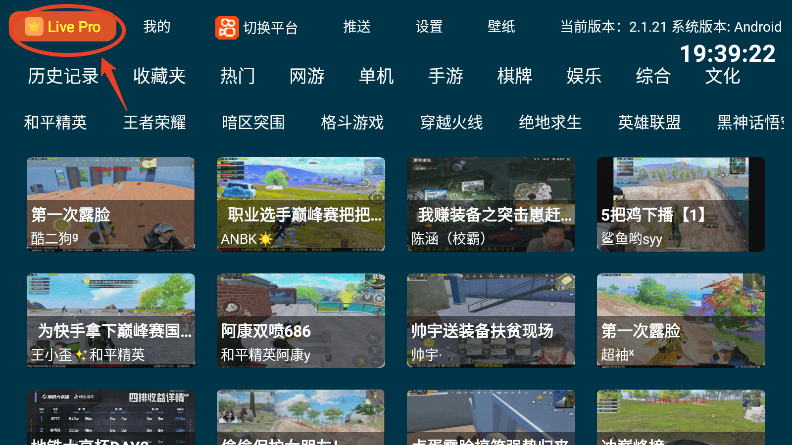Select the 单机 category tab

point(376,76)
